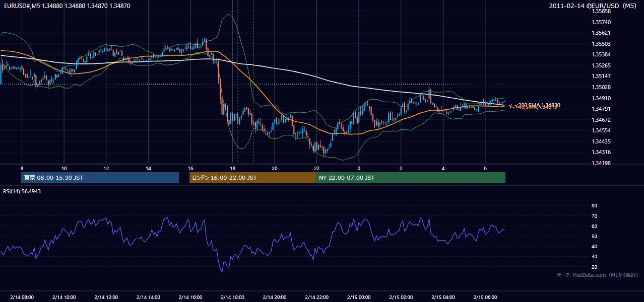The width and height of the screenshot is (644, 302).
Task: Click the 200 SMA 1.34830 label
Action: (538, 105)
